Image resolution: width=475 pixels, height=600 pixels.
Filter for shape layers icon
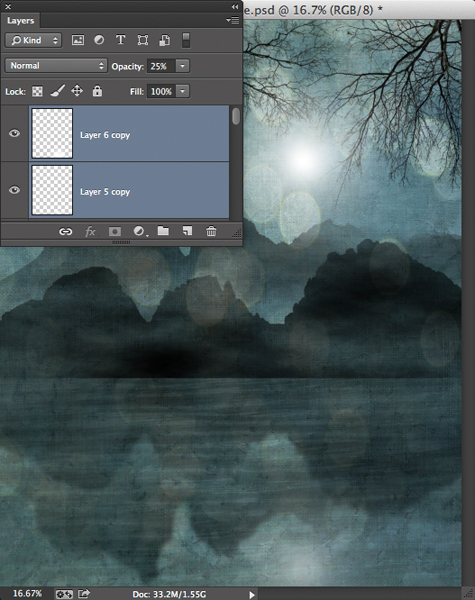143,40
